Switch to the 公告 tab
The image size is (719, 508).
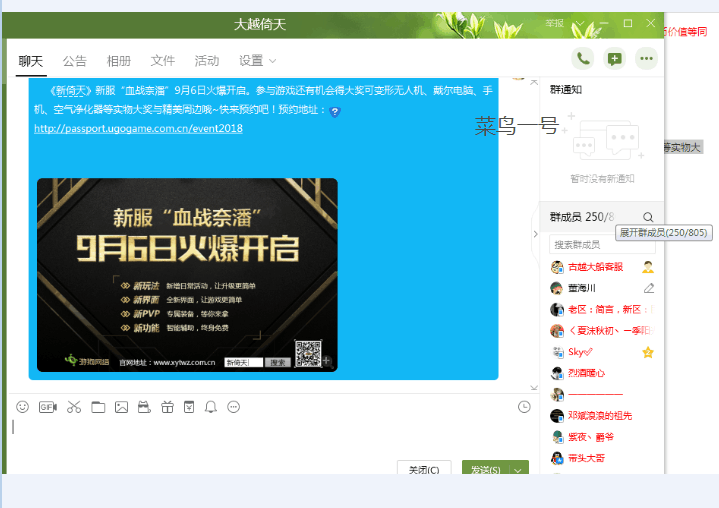(x=75, y=61)
